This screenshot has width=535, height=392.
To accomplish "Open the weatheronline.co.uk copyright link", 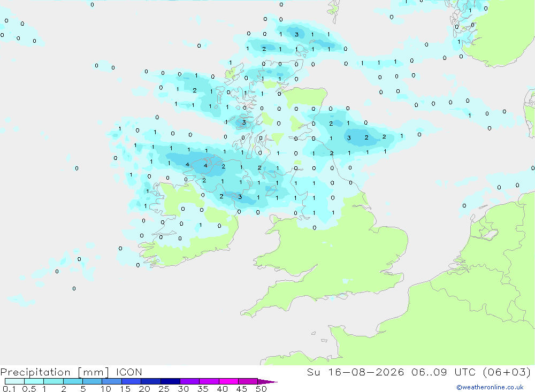I will tap(490, 387).
